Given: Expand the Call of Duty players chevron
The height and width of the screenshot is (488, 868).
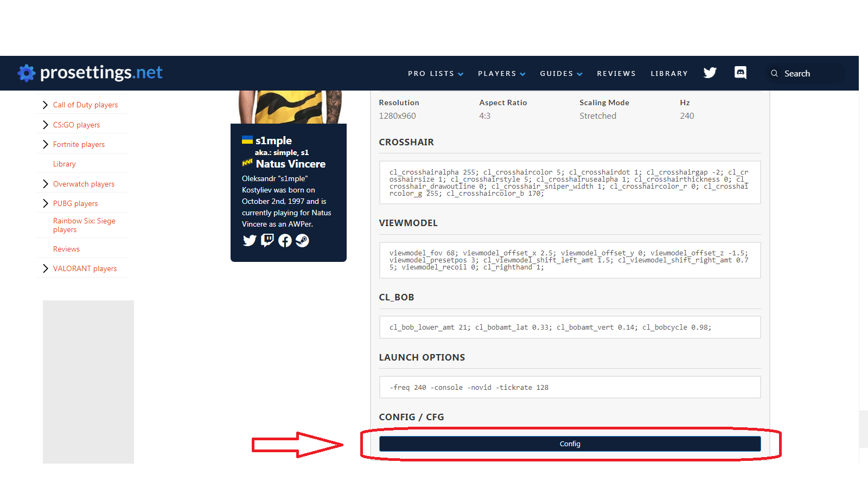Looking at the screenshot, I should pos(46,105).
